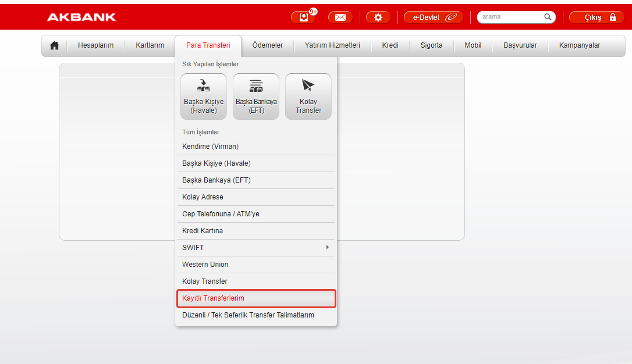
Task: Open Kayıtlı Transferlerim
Action: (256, 298)
